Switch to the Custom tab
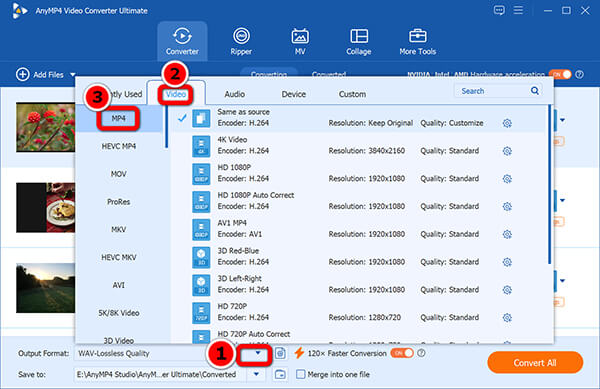600x389 pixels. tap(352, 94)
